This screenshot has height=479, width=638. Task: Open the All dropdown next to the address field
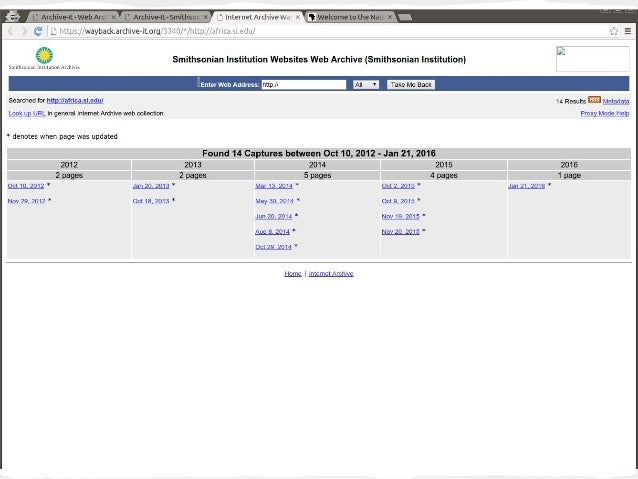tap(366, 85)
